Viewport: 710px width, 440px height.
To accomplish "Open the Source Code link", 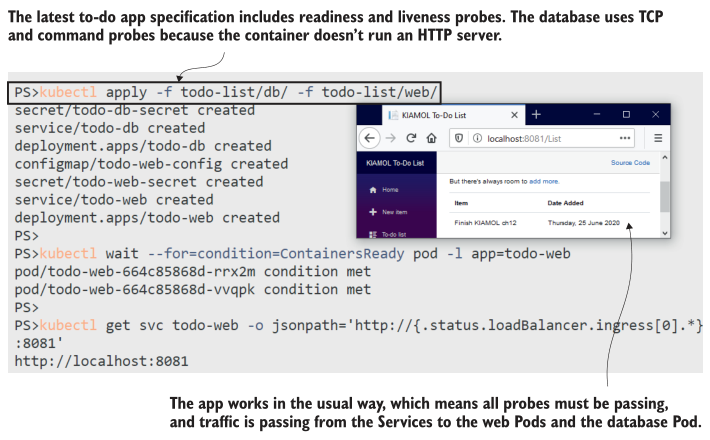I will point(630,162).
